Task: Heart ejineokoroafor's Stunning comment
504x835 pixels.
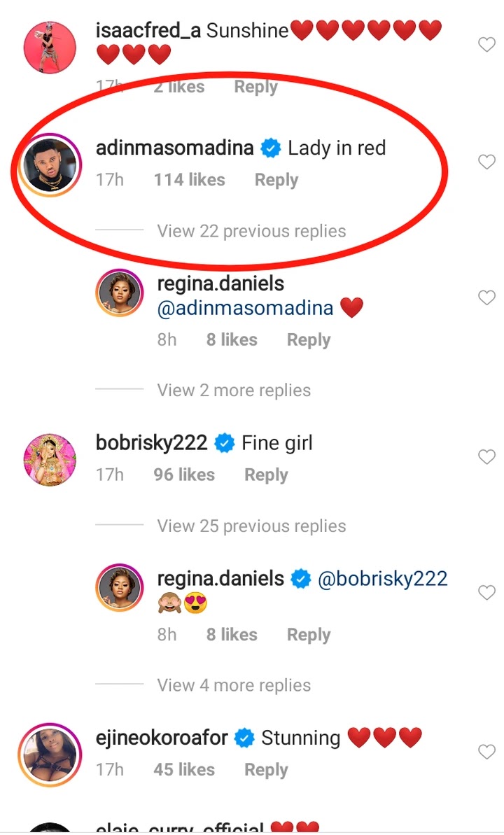Action: pos(486,752)
